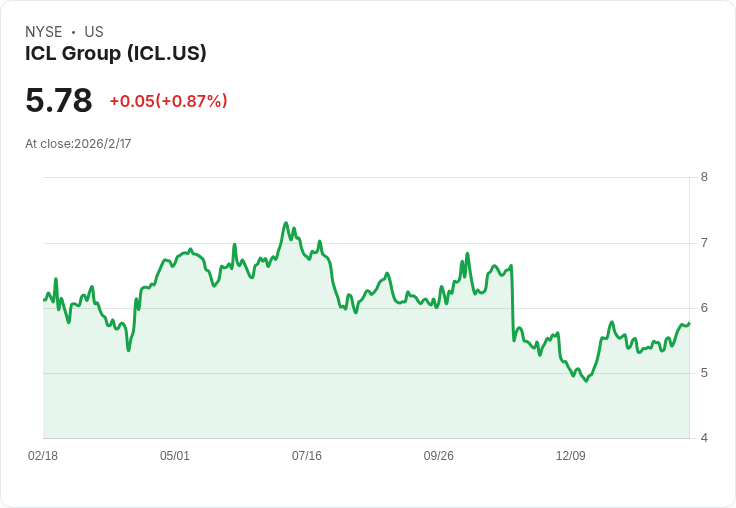This screenshot has height=508, width=736.
Task: Click the ICL Group (ICL.US) title
Action: pos(116,53)
